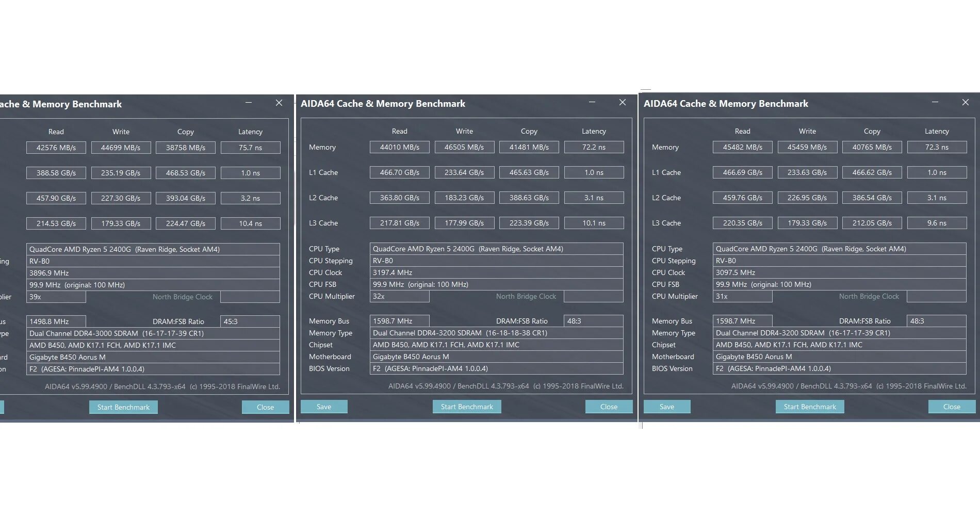Minimize the right AIDA64 benchmark window

935,102
